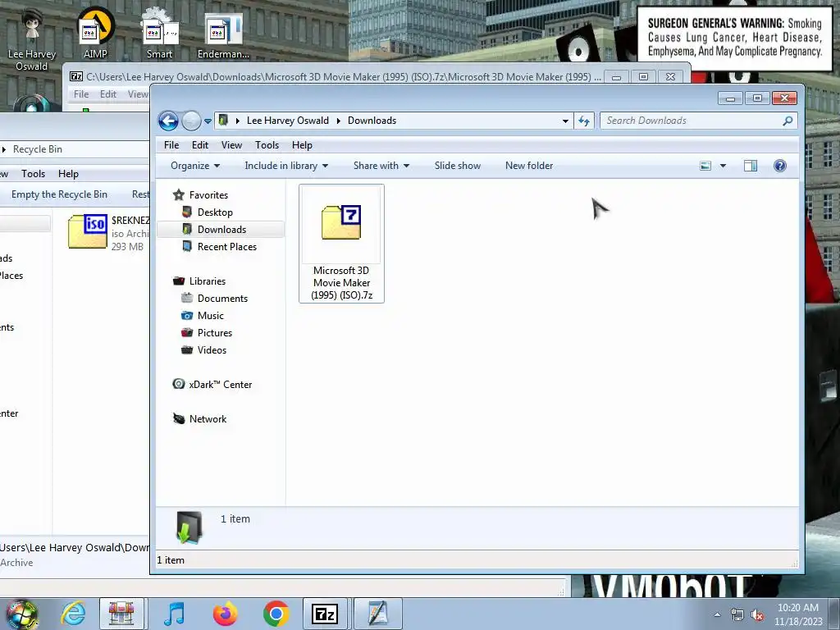The width and height of the screenshot is (840, 630).
Task: Open File menu in 7-Zip window
Action: pos(81,94)
